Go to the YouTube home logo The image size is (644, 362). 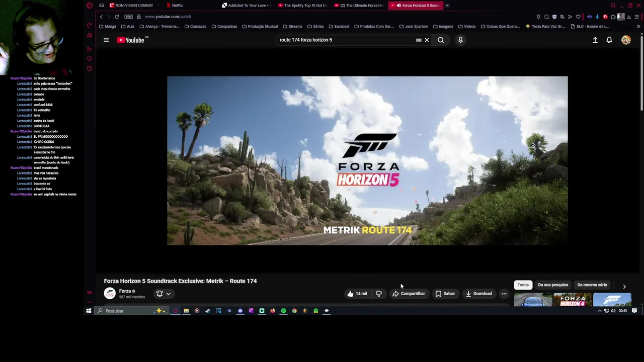click(x=130, y=40)
